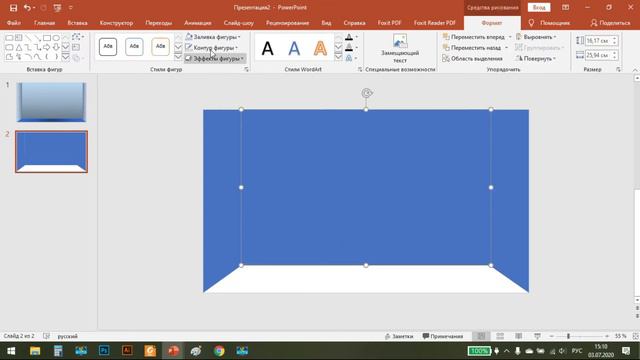Viewport: 640px width, 360px height.
Task: Click the Вход sign-in button
Action: (x=539, y=7)
